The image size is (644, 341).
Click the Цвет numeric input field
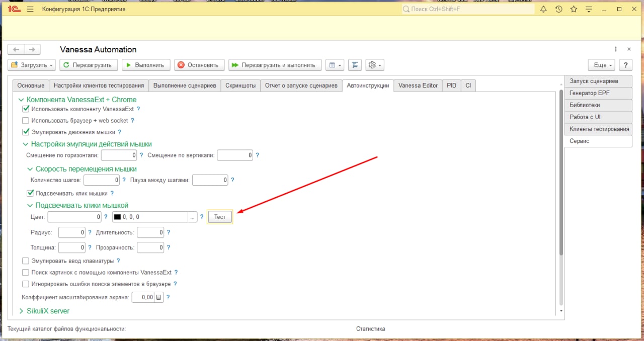[x=75, y=217]
